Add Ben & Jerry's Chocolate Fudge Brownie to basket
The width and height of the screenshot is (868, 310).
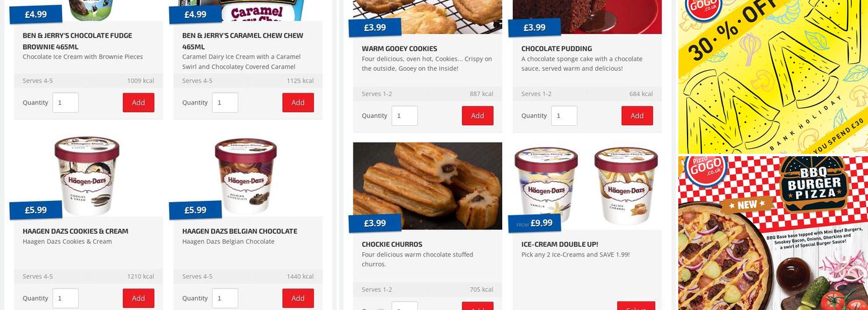tap(138, 103)
